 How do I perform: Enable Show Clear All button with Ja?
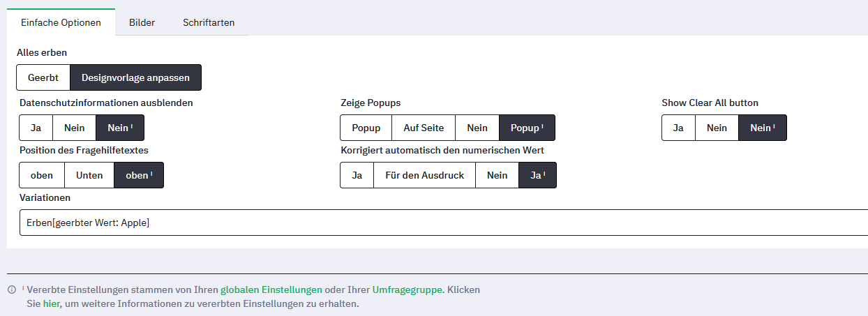[x=678, y=128]
